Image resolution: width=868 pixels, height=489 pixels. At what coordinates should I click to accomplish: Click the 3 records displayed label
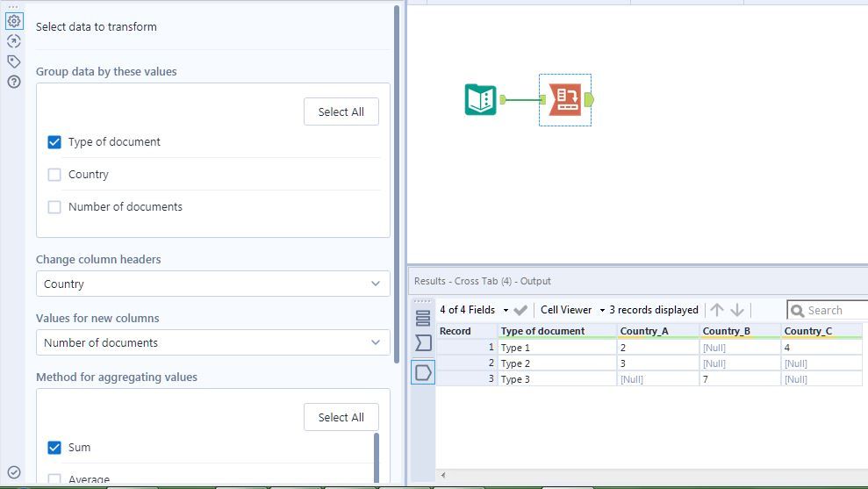pyautogui.click(x=654, y=310)
